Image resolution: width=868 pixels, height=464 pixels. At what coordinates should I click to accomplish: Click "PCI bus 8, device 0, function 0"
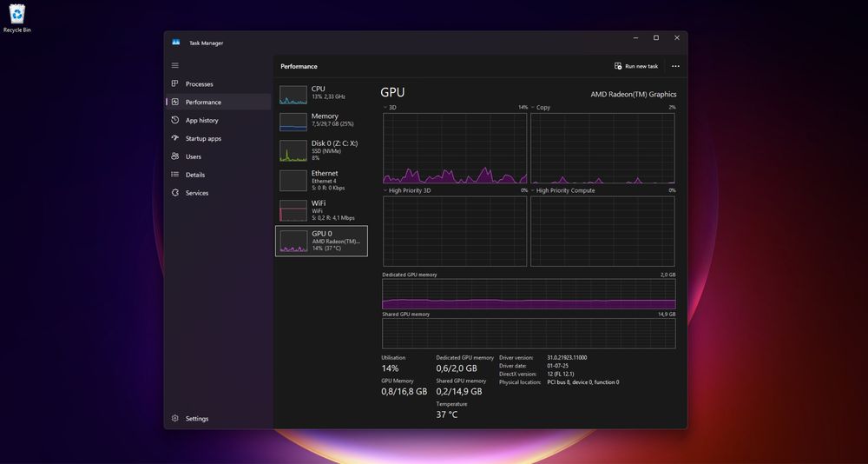click(x=583, y=382)
